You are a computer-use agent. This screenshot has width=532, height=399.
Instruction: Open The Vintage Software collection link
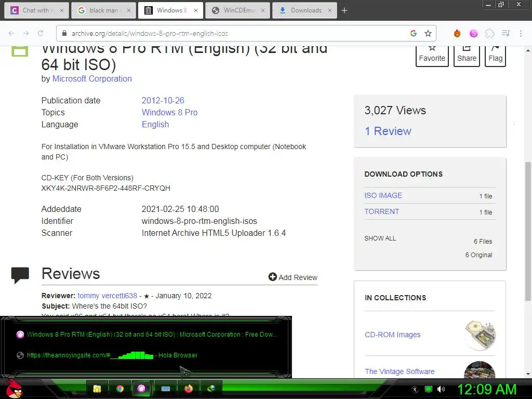[x=400, y=371]
